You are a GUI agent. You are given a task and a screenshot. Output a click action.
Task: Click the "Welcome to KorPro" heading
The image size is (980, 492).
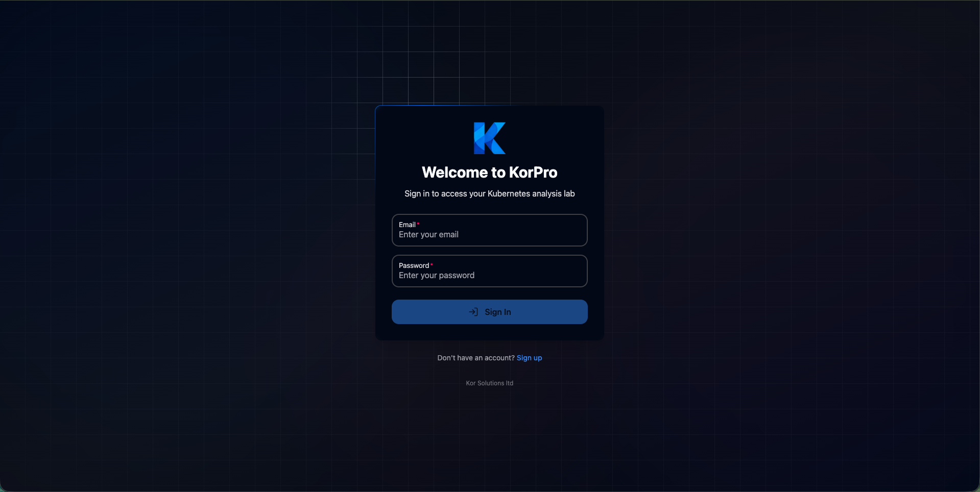tap(489, 172)
